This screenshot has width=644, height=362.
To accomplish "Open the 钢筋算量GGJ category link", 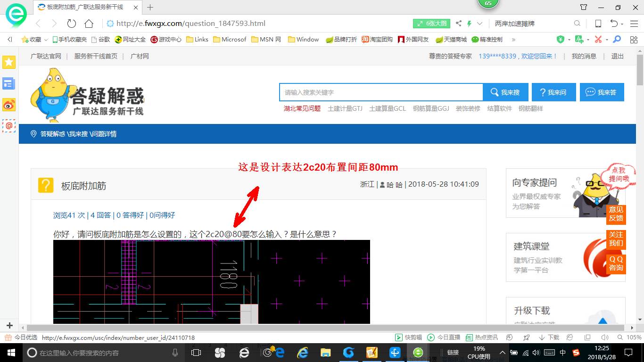I will coord(431,108).
